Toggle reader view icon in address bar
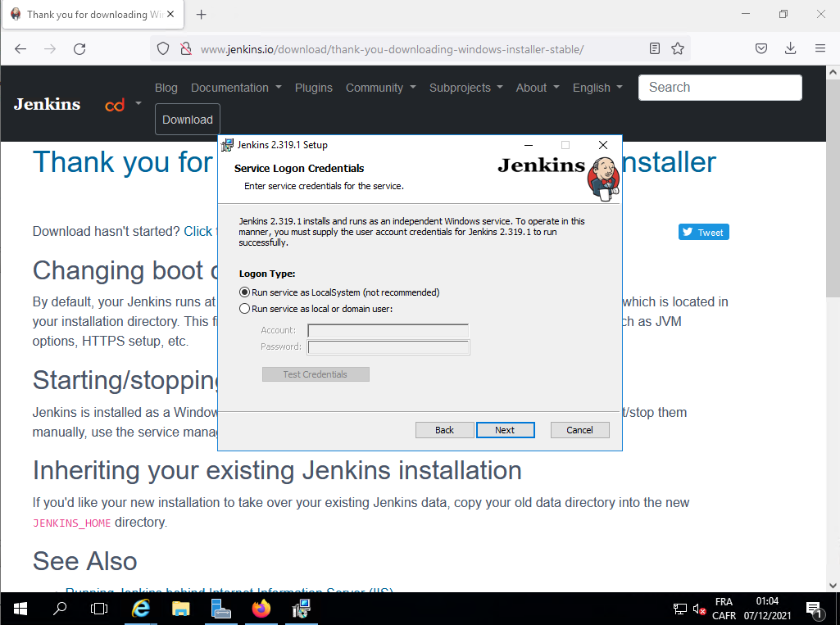 point(655,49)
